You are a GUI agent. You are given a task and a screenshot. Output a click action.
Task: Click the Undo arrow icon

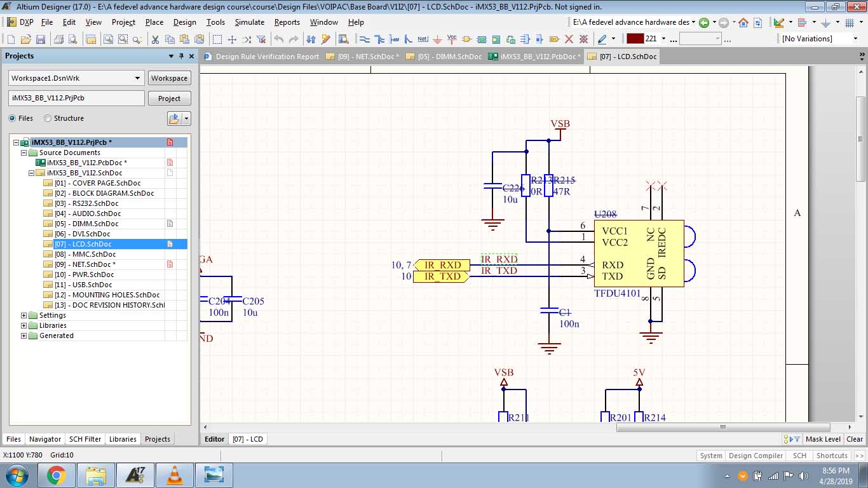pyautogui.click(x=278, y=39)
